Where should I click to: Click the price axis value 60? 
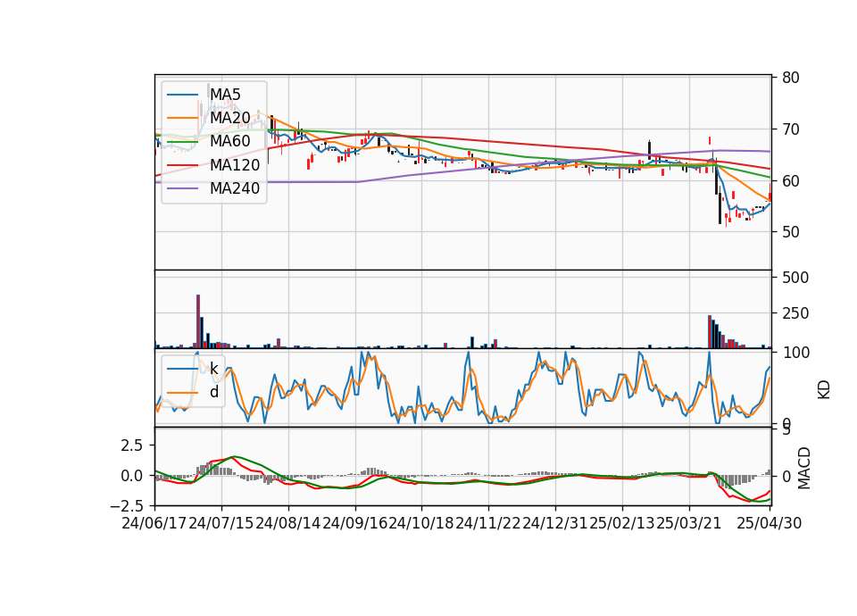click(x=791, y=181)
